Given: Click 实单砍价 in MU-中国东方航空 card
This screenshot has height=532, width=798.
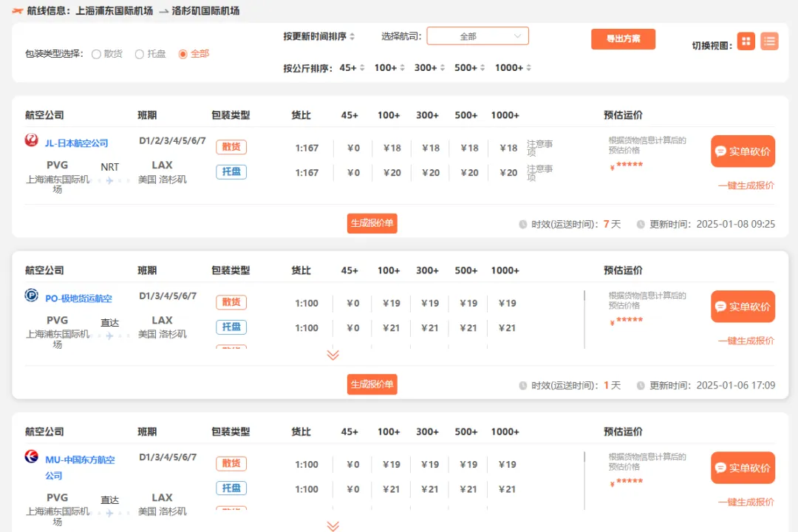Looking at the screenshot, I should 743,468.
